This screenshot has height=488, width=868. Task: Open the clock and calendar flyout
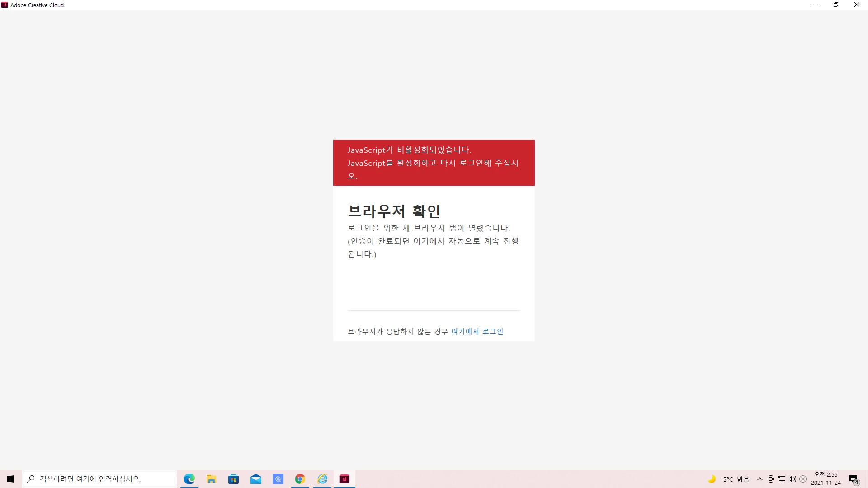[826, 479]
